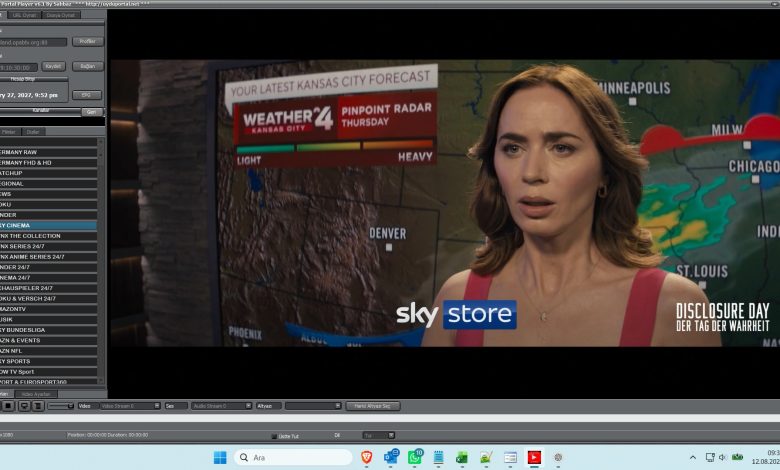
Task: Switch to the URL Oynat tab
Action: click(24, 15)
